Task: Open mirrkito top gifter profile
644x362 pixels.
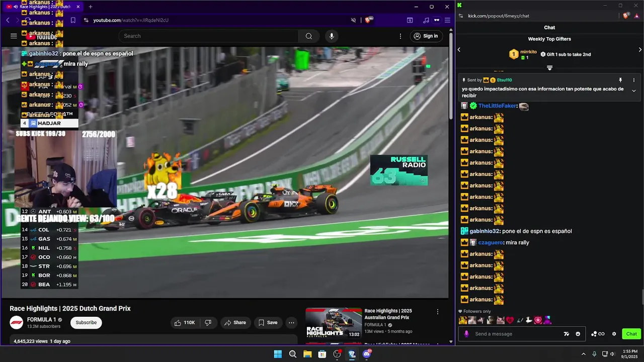Action: [x=528, y=52]
